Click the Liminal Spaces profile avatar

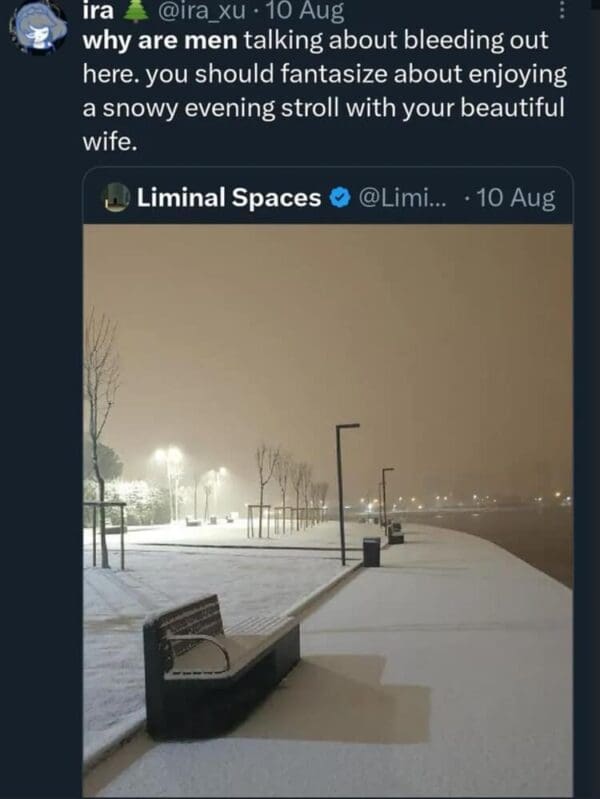117,198
